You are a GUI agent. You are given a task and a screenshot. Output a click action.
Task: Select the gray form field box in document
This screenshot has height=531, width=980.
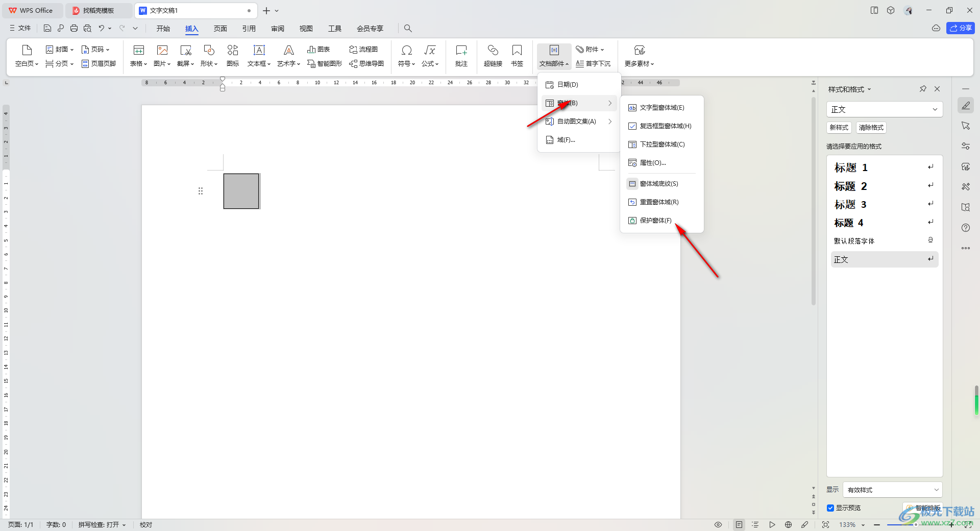click(x=241, y=191)
